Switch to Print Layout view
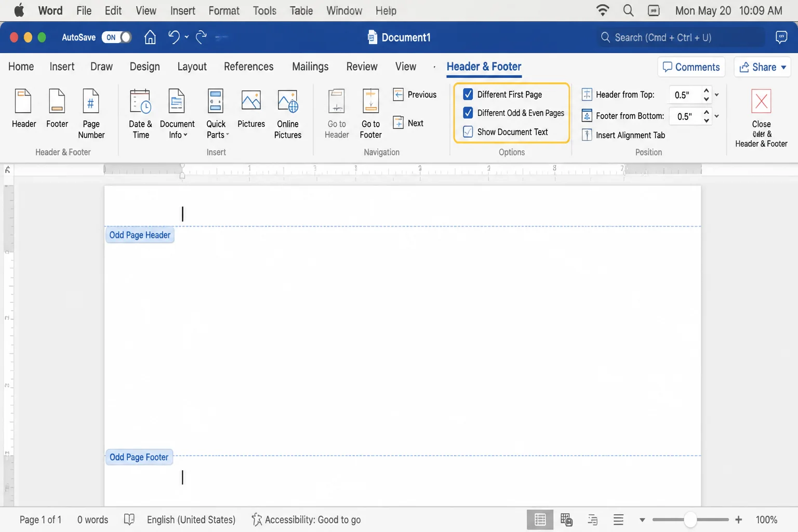This screenshot has height=532, width=798. coord(540,520)
